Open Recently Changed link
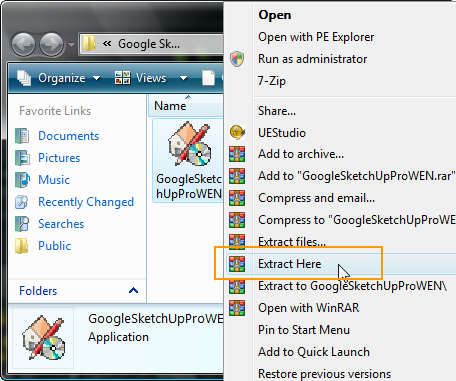Viewport: 456px width, 381px height. point(86,202)
